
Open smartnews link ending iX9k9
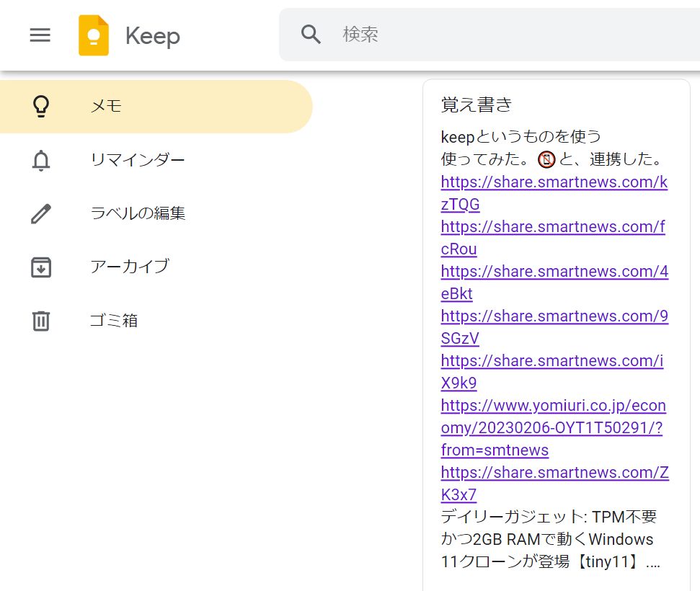pos(551,371)
